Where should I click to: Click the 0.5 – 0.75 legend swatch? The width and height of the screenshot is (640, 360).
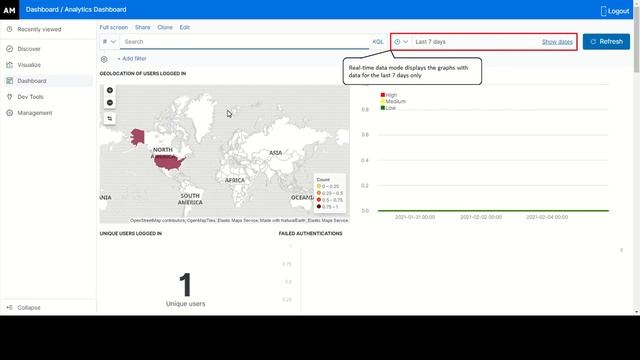319,200
